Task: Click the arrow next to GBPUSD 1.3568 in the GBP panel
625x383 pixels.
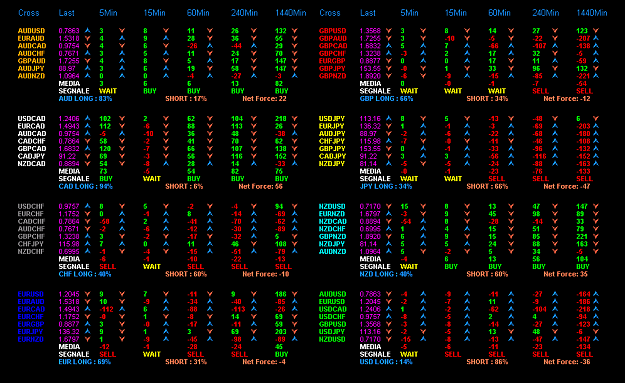Action: coord(389,31)
